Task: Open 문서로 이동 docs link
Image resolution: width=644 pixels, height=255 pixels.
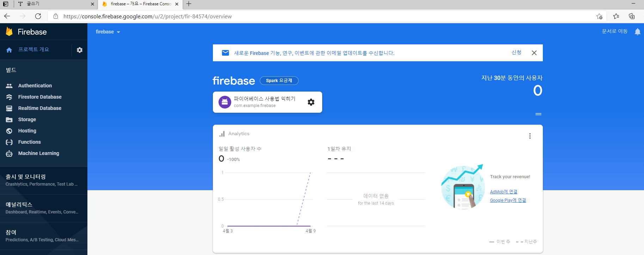Action: pyautogui.click(x=615, y=31)
